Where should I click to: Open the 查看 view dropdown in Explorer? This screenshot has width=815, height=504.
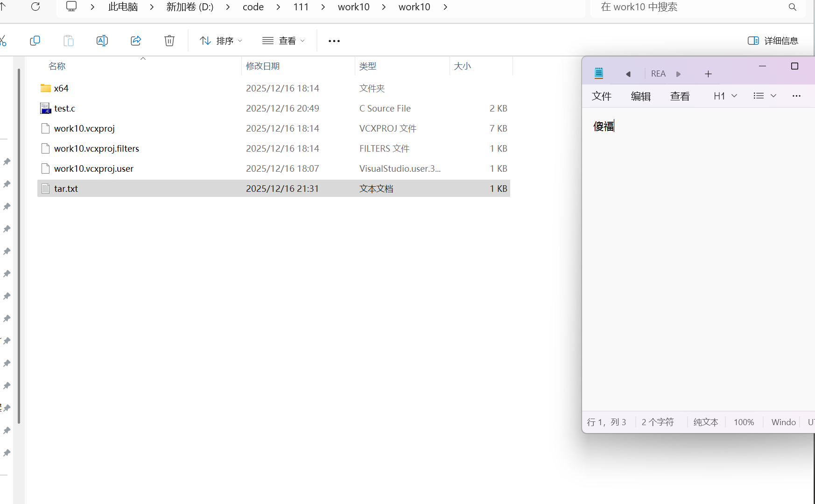283,41
